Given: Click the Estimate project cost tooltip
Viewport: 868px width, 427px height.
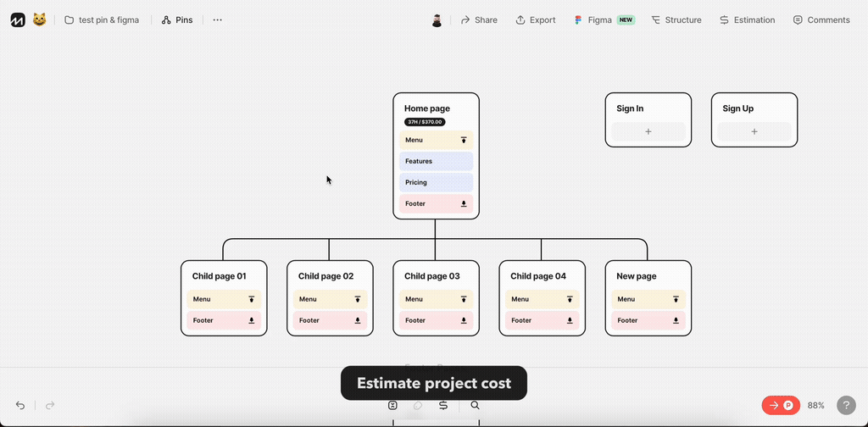Looking at the screenshot, I should coord(434,383).
